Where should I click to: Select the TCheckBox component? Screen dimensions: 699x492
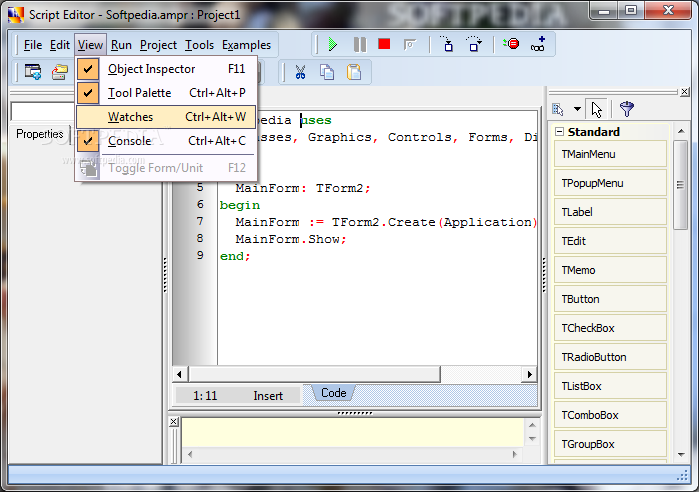(x=610, y=328)
